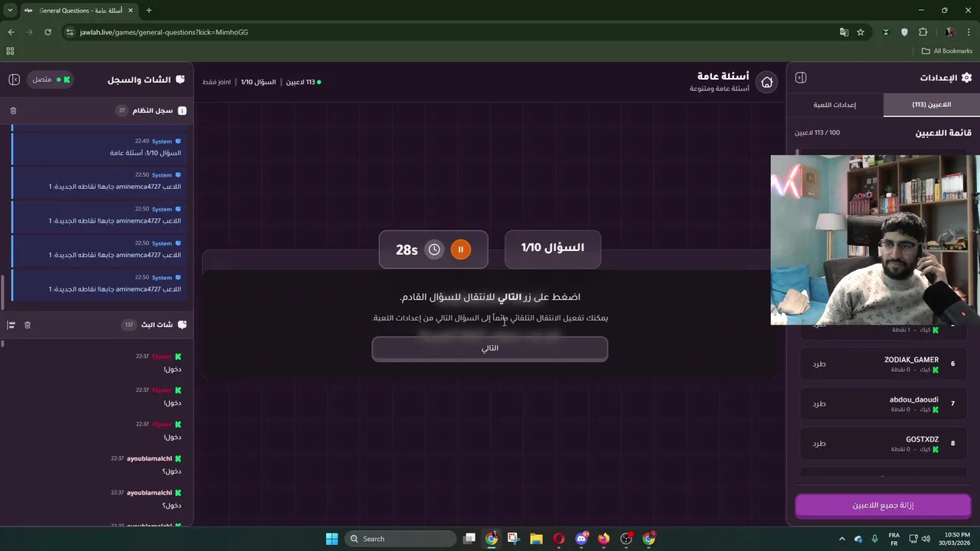Screen dimensions: 980x551
Task: Open the Chrome profile avatar
Action: pos(950,32)
